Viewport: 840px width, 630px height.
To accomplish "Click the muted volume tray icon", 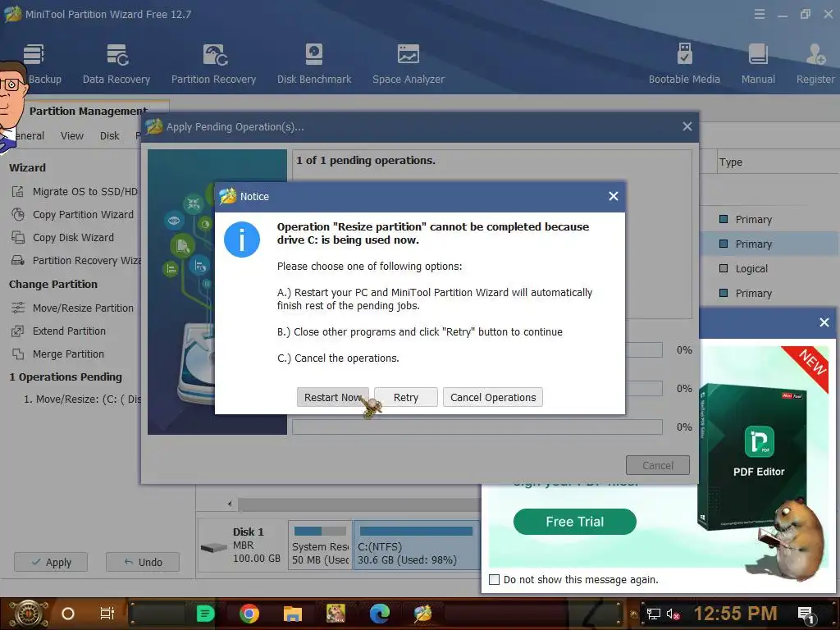I will coord(673,614).
